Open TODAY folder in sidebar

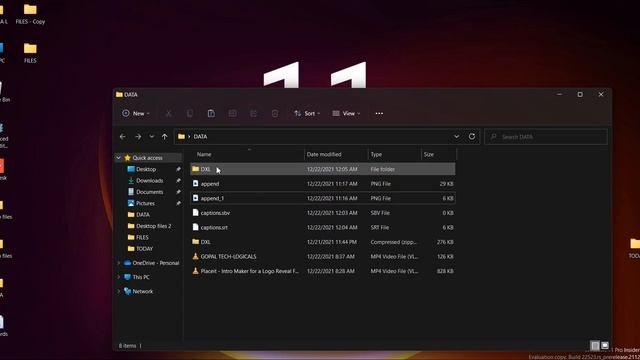144,249
